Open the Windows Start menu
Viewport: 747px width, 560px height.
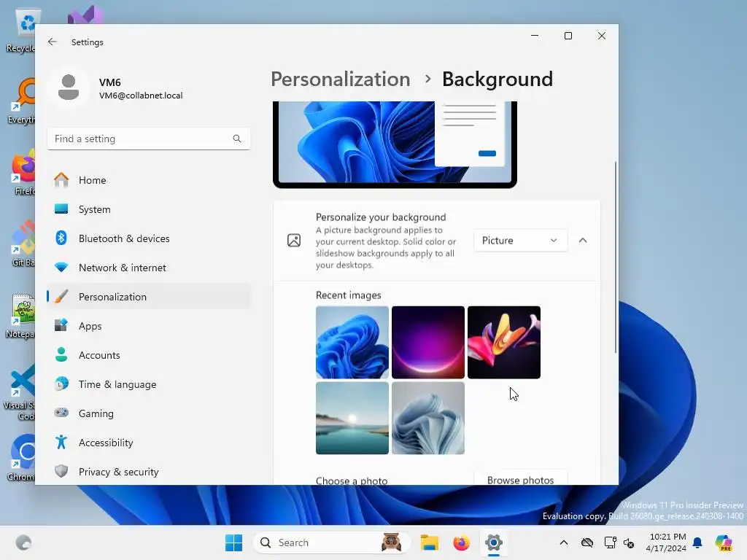click(233, 542)
